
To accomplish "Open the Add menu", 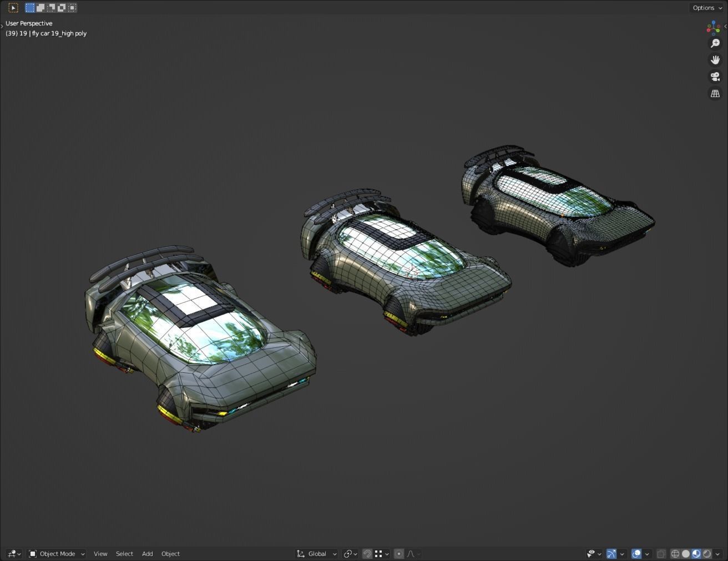I will (147, 554).
